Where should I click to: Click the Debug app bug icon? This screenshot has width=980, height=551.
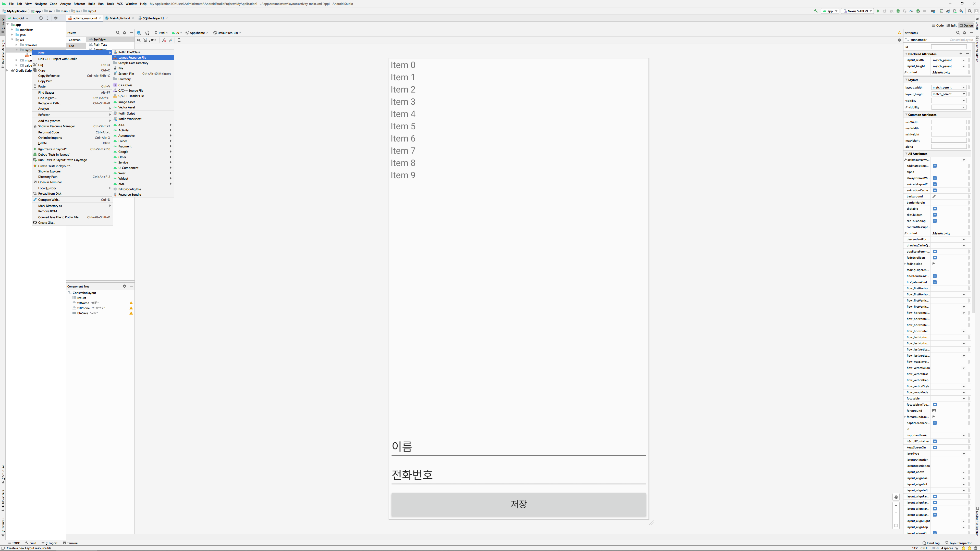pos(898,11)
